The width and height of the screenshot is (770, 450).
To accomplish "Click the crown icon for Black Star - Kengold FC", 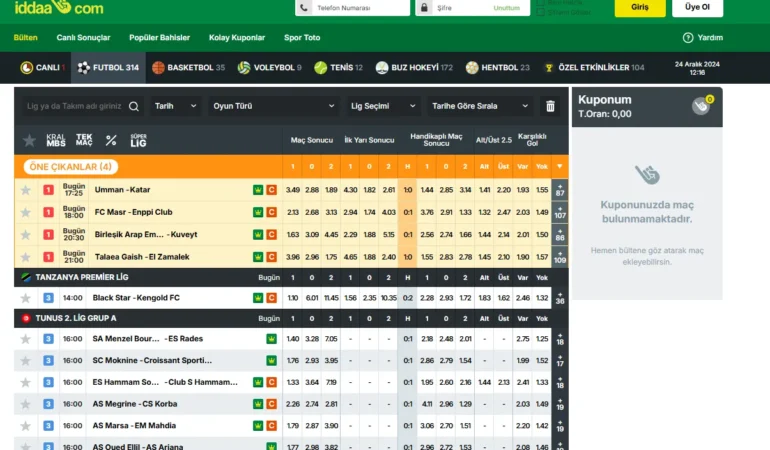I will [258, 298].
